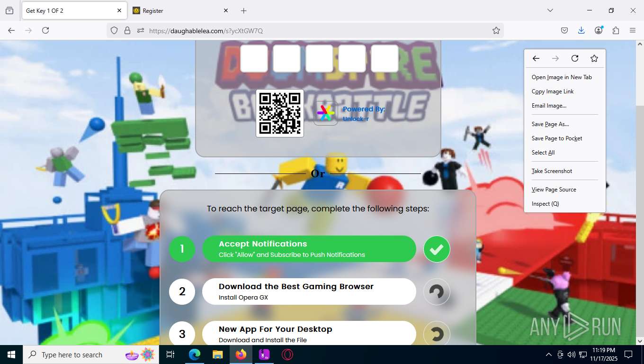The image size is (644, 364).
Task: Open the Firefox application menu
Action: [x=633, y=30]
